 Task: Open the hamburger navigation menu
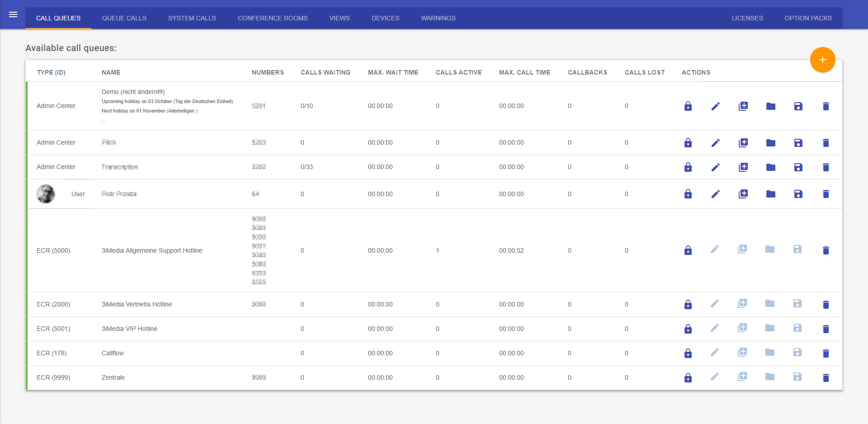(x=13, y=15)
